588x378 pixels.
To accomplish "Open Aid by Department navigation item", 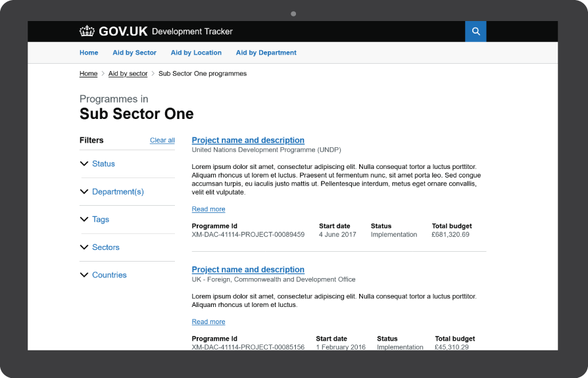I will 266,53.
